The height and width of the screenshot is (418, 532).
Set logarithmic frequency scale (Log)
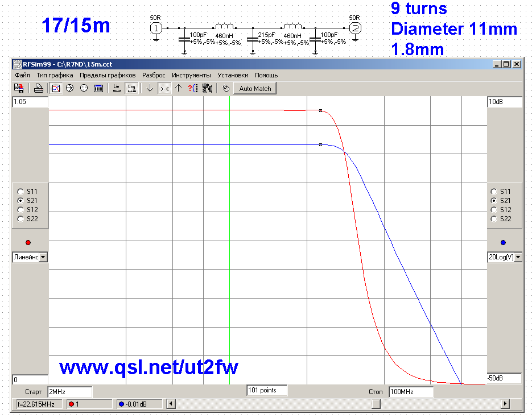pyautogui.click(x=131, y=88)
